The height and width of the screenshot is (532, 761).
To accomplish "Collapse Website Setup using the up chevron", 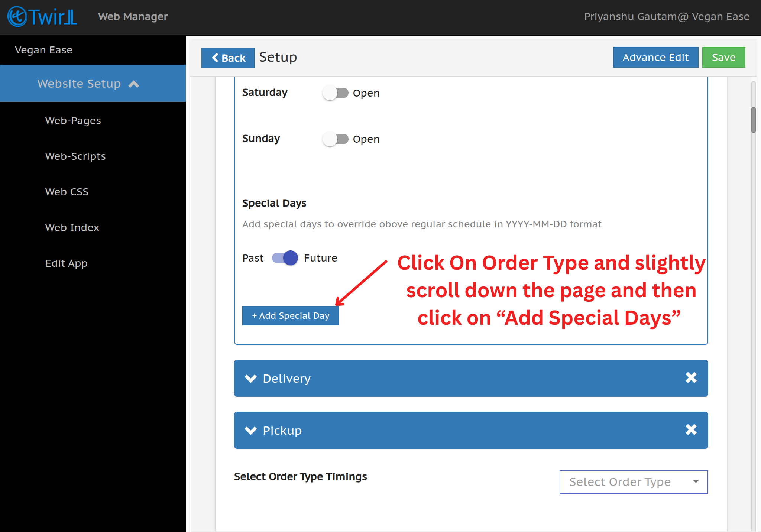I will click(x=134, y=84).
